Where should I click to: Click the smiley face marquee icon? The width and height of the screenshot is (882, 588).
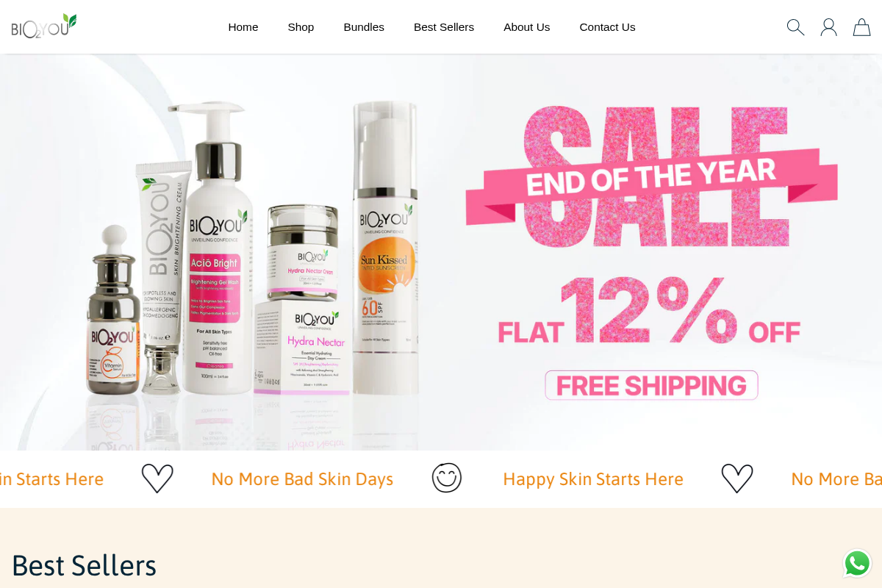(447, 478)
